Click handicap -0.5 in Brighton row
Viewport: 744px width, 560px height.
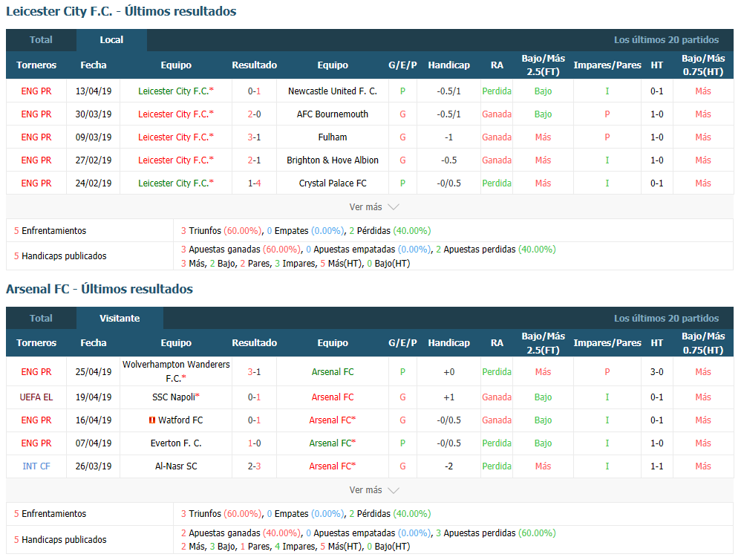pyautogui.click(x=449, y=160)
